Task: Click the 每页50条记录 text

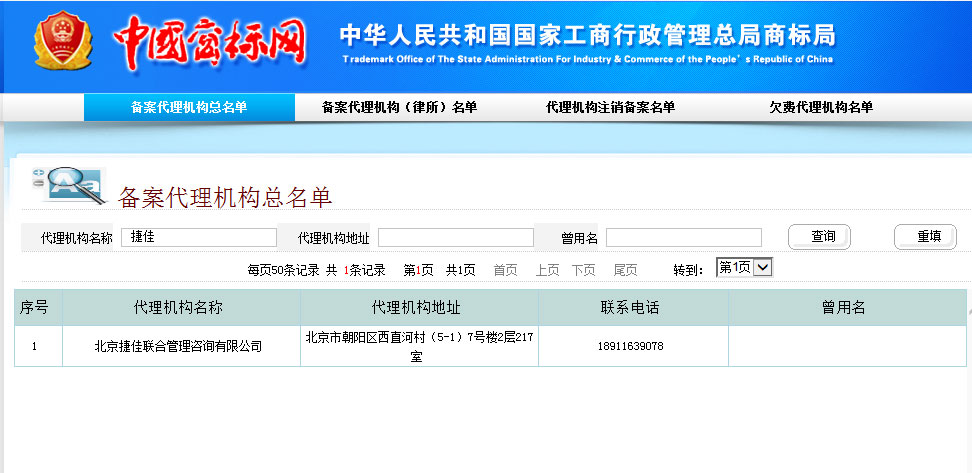Action: coord(283,270)
